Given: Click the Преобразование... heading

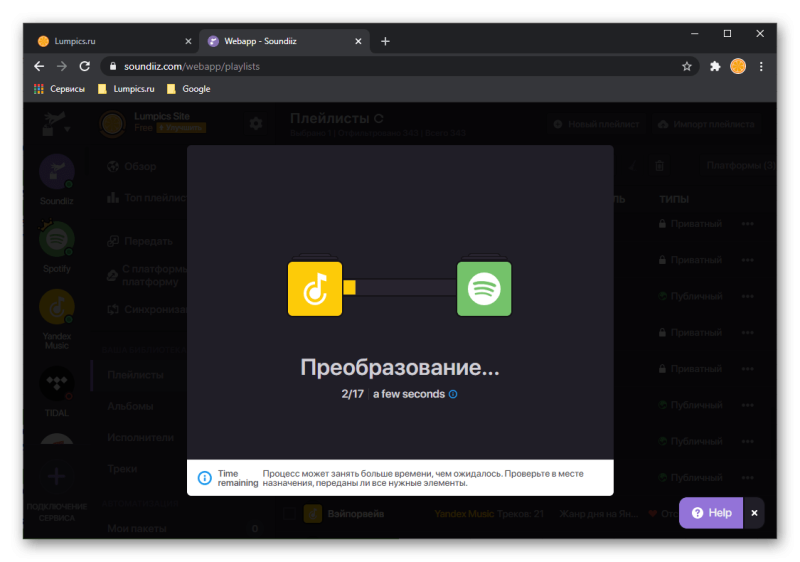Looking at the screenshot, I should tap(399, 367).
